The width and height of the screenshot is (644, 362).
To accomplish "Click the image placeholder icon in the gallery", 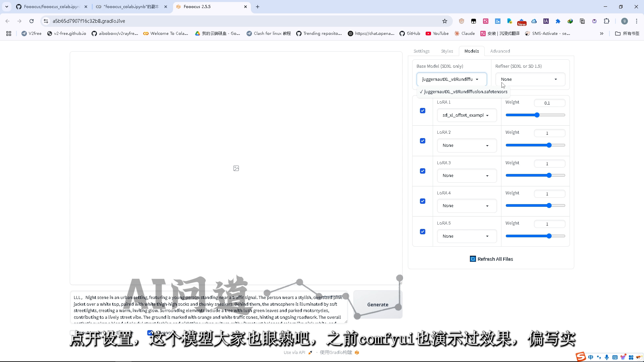I will coord(236,168).
